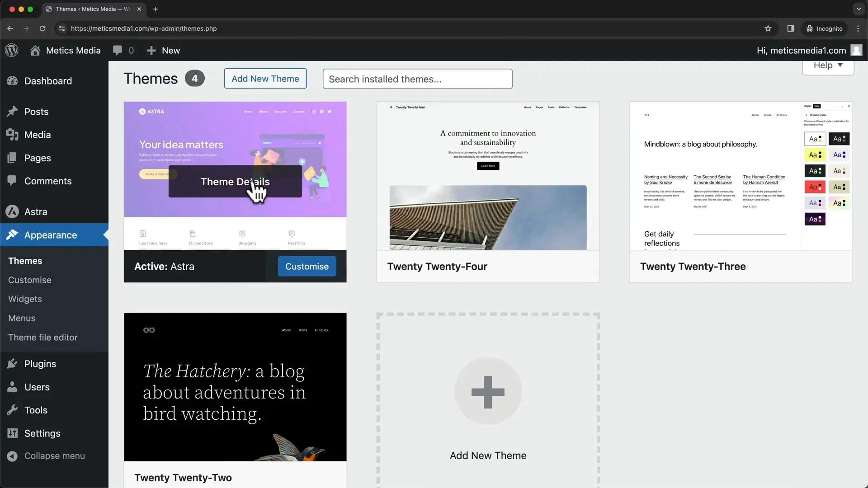The image size is (868, 488).
Task: Select the Twenty Twenty-Three theme screenshot
Action: 741,176
